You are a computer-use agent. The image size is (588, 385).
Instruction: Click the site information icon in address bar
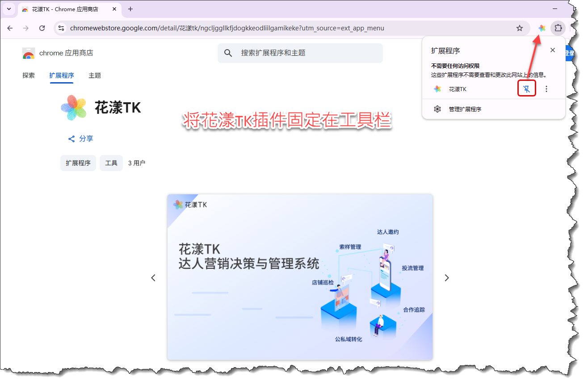coord(62,28)
